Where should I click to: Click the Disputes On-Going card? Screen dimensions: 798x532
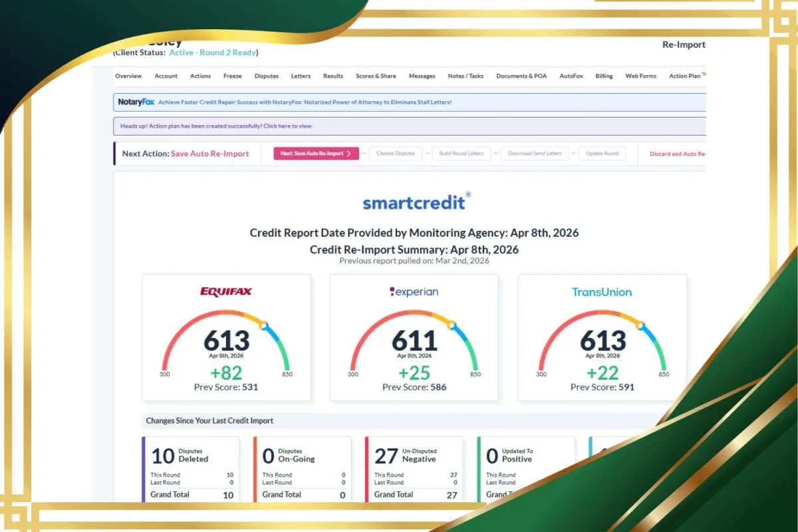(x=303, y=469)
